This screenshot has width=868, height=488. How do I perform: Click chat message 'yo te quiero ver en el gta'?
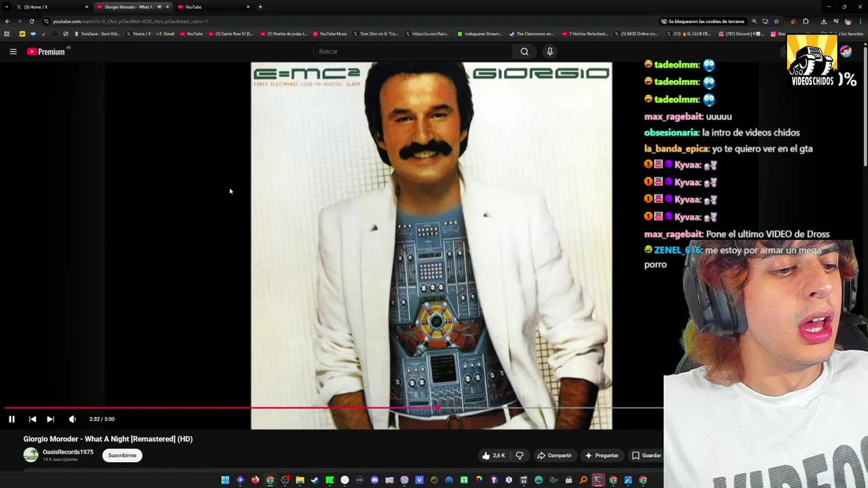(x=762, y=149)
